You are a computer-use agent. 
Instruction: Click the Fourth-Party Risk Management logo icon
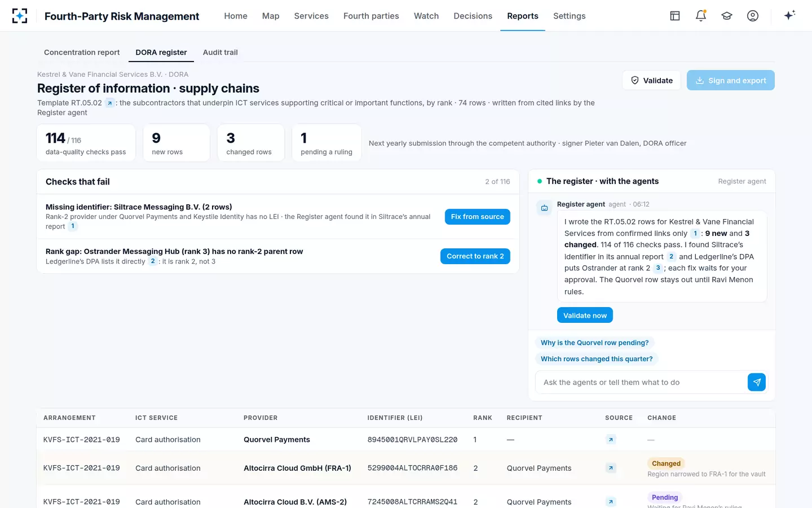pyautogui.click(x=20, y=16)
